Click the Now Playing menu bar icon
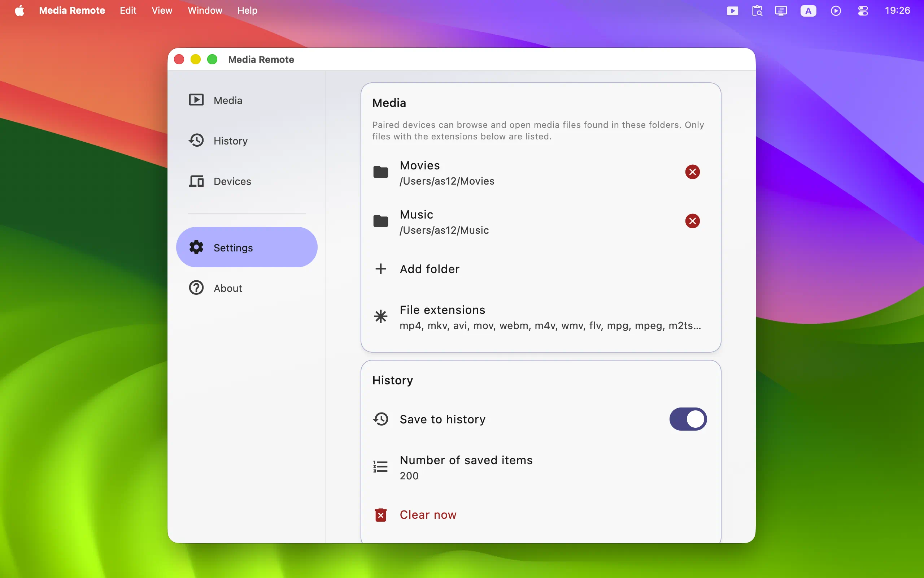924x578 pixels. (836, 11)
